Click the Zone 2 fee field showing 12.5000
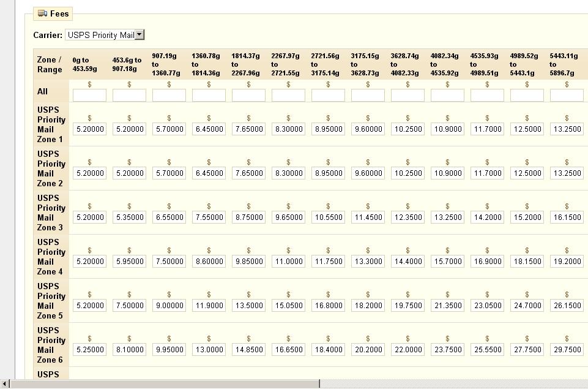The height and width of the screenshot is (389, 588). click(x=527, y=173)
